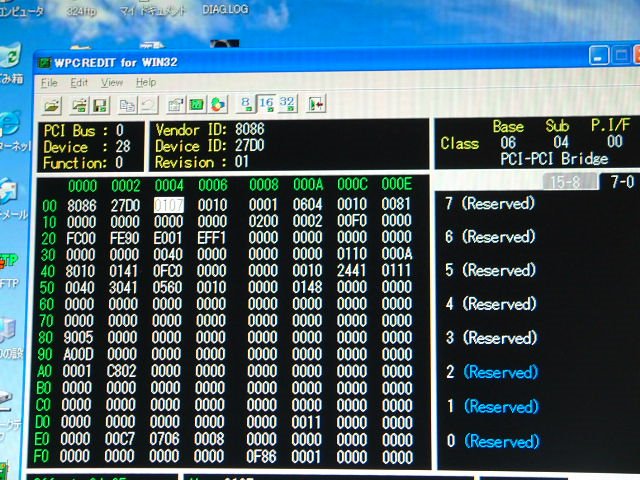Select the 27D0 cell in row 00
The width and height of the screenshot is (640, 480).
tap(125, 205)
